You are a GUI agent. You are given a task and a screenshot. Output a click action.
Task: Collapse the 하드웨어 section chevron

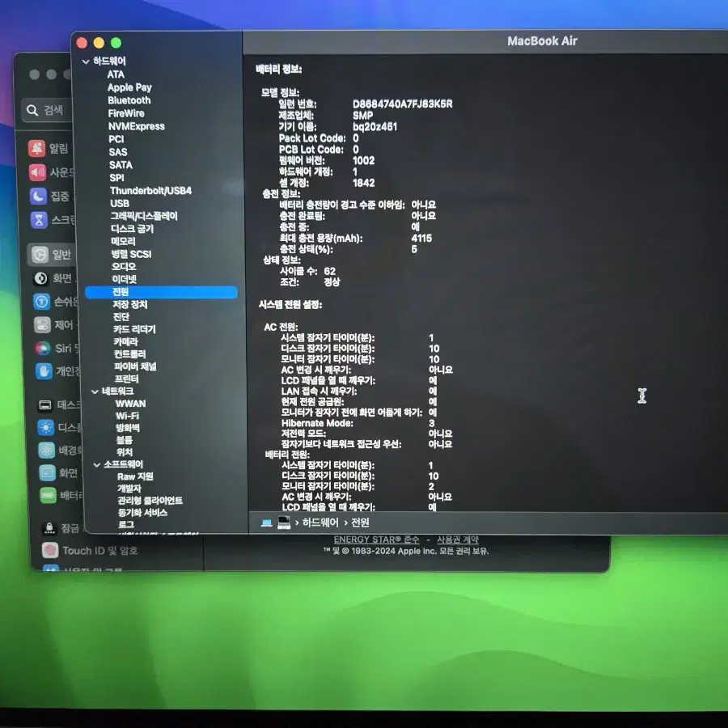click(86, 61)
